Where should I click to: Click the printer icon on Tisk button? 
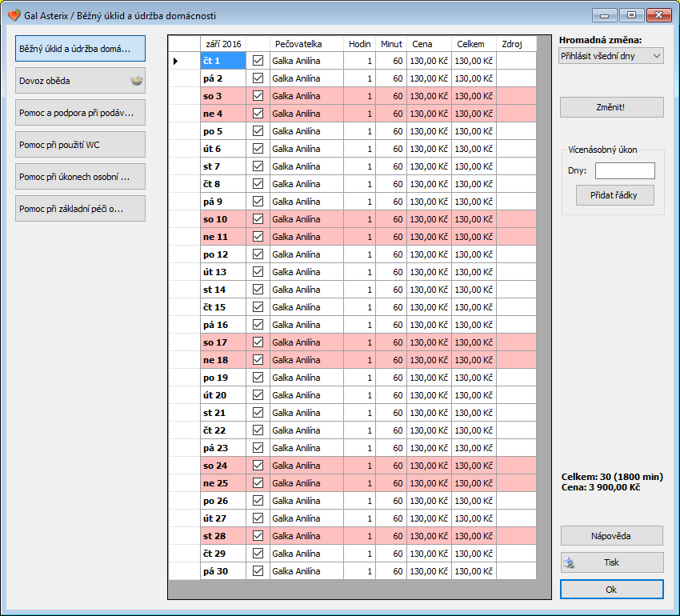569,562
